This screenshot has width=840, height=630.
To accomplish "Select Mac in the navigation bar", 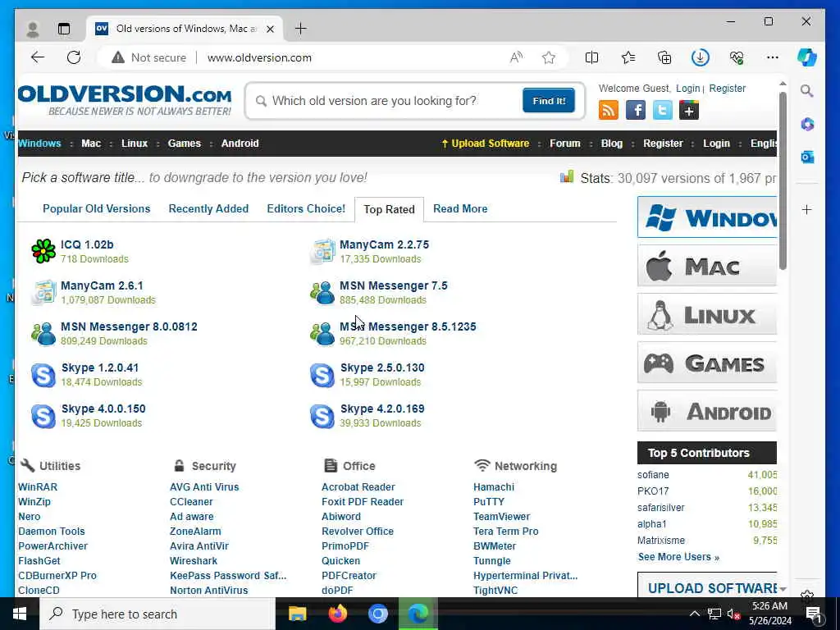I will [91, 144].
